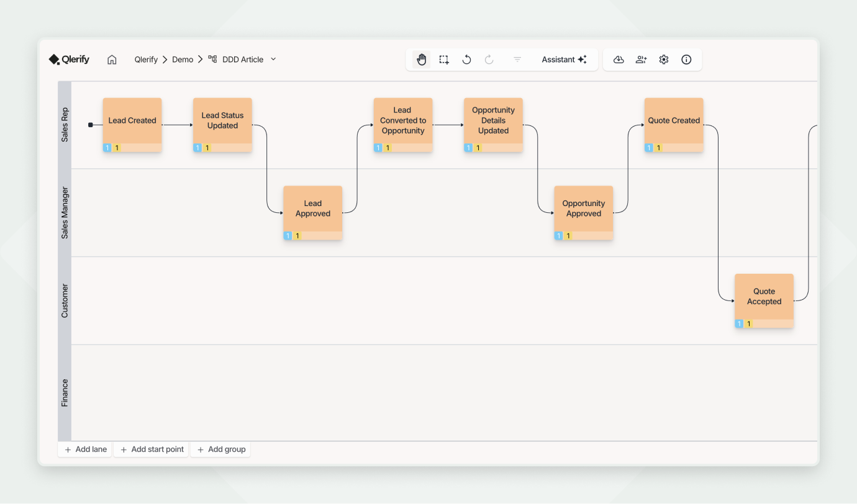Show the info icon panel
This screenshot has height=504, width=857.
(686, 60)
